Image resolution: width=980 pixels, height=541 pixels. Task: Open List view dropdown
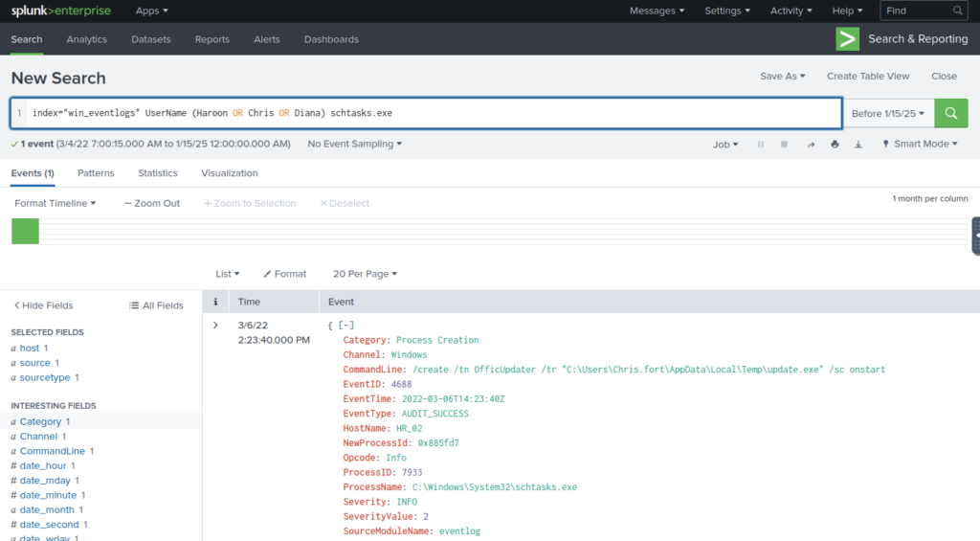tap(227, 274)
